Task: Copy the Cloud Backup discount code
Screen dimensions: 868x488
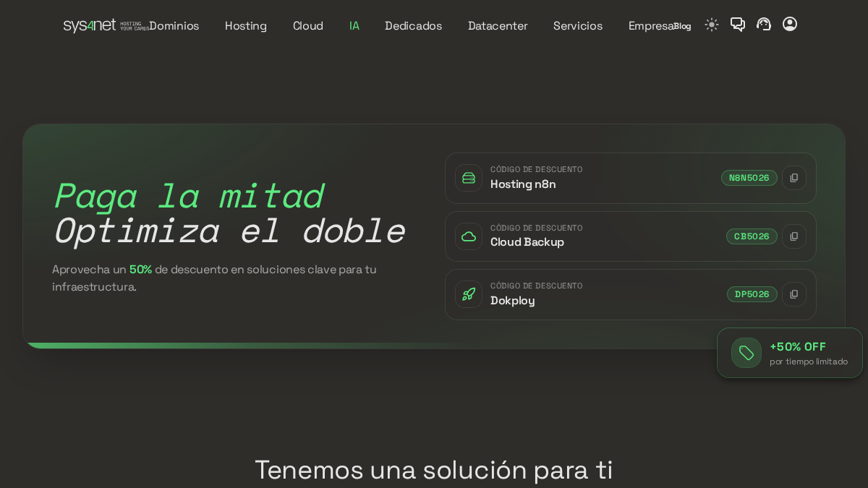Action: [x=794, y=236]
